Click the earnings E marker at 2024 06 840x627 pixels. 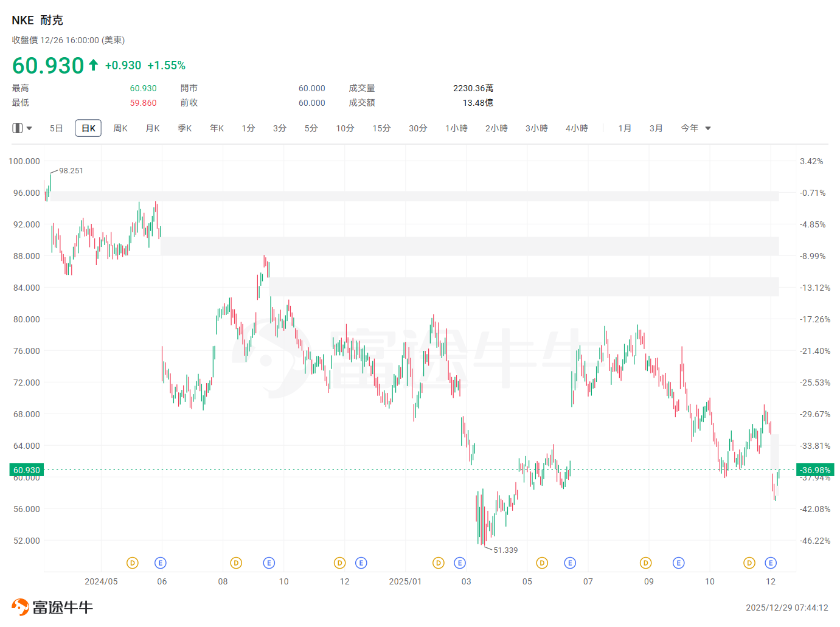161,563
